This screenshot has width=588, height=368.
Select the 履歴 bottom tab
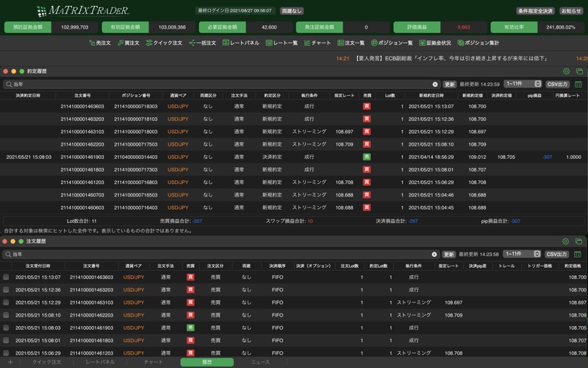[207, 362]
